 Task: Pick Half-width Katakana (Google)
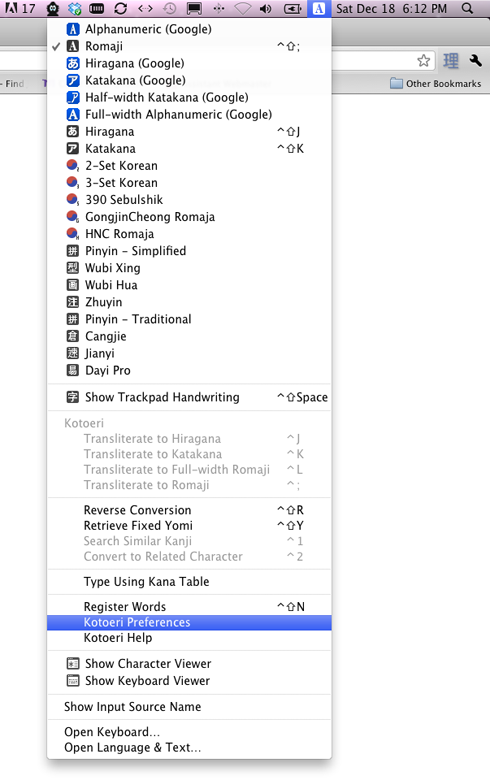coord(189,98)
